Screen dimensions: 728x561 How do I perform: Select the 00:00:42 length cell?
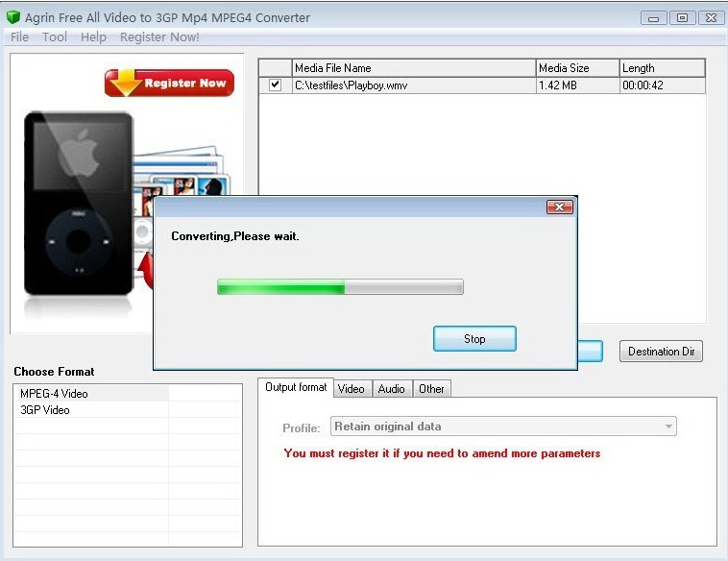662,85
